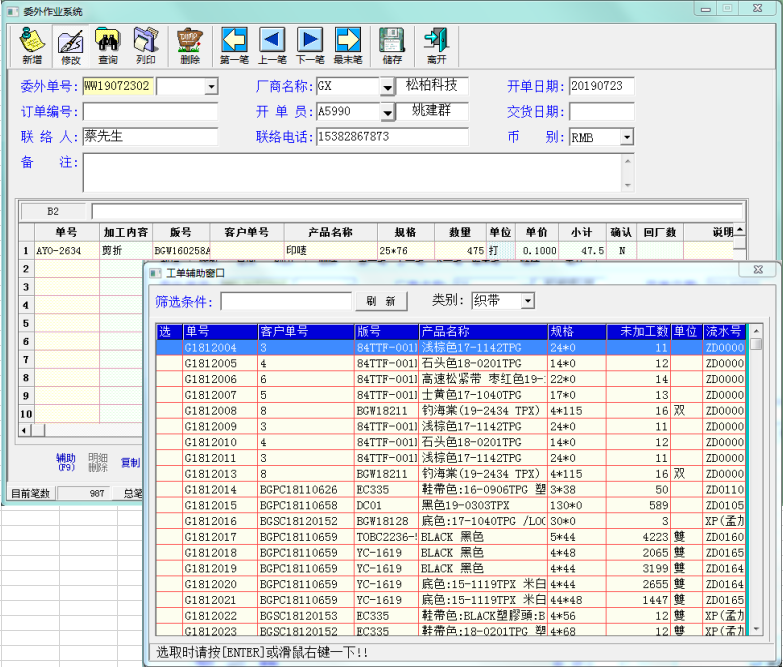Click the 交货日期 delivery date field
Image resolution: width=783 pixels, height=667 pixels.
602,111
